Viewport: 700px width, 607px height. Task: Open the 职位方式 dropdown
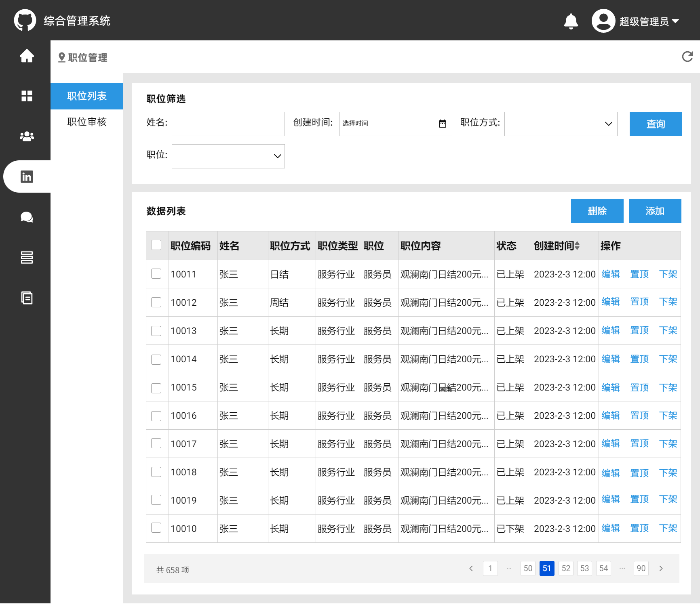tap(561, 124)
